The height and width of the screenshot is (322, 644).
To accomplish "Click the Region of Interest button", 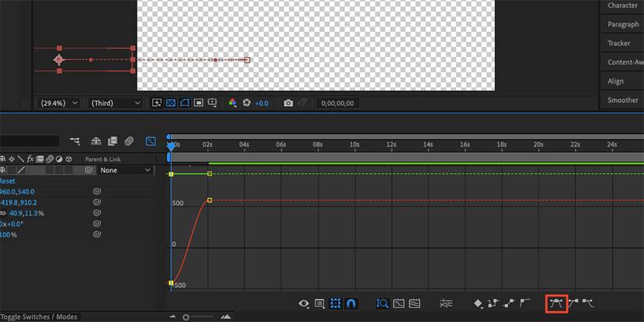I will pos(198,103).
